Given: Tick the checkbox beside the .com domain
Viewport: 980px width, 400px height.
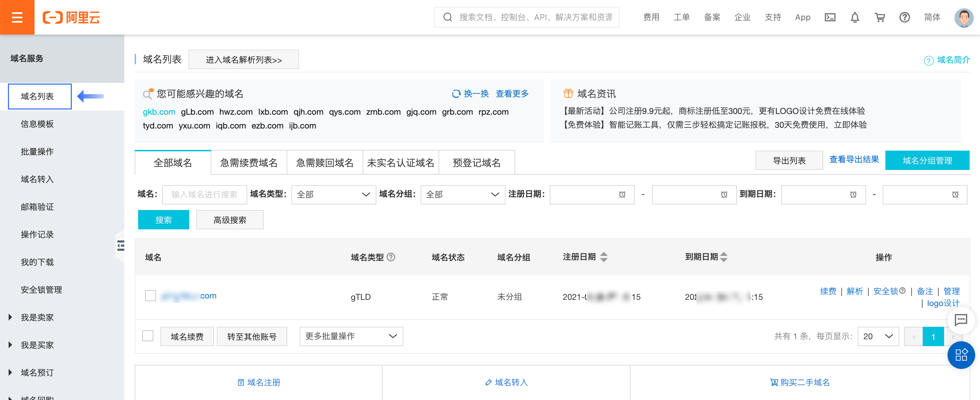Looking at the screenshot, I should (151, 296).
